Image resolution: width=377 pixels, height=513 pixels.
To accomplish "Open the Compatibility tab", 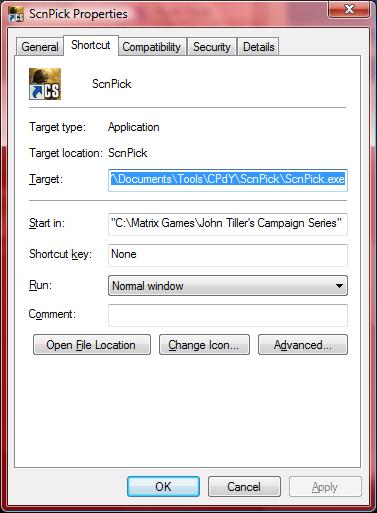I will (151, 47).
